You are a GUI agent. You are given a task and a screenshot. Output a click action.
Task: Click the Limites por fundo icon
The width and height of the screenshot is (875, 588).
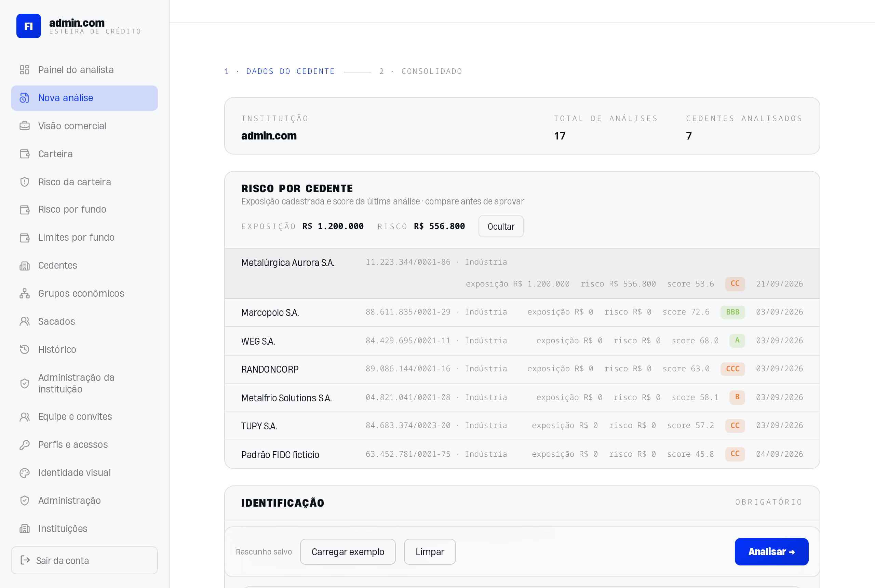(24, 237)
